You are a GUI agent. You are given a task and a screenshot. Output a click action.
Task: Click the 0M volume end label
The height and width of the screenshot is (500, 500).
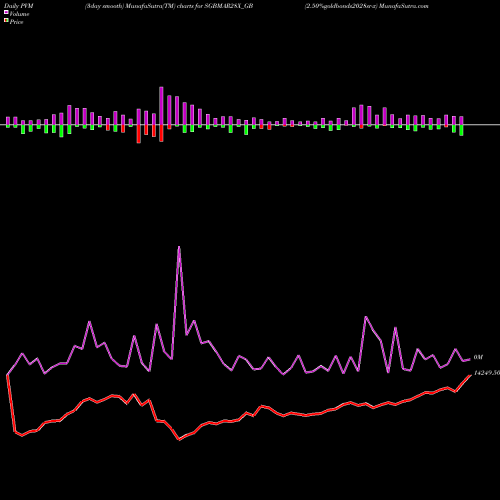click(x=478, y=357)
